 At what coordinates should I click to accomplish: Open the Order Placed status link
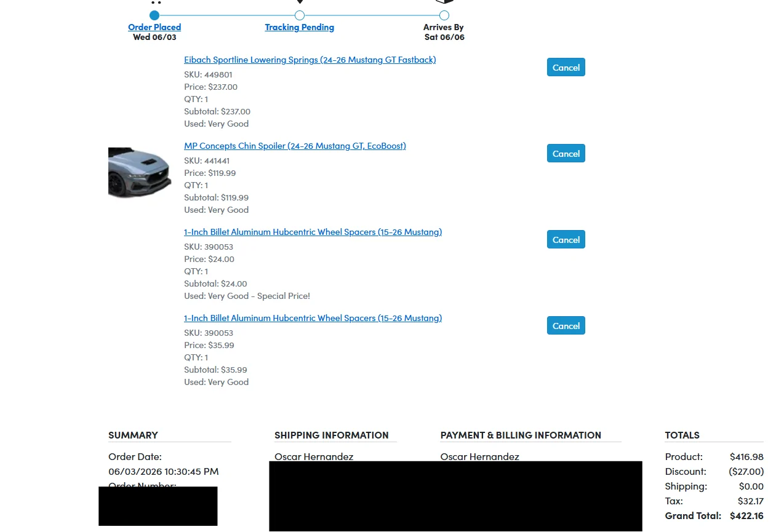tap(154, 27)
